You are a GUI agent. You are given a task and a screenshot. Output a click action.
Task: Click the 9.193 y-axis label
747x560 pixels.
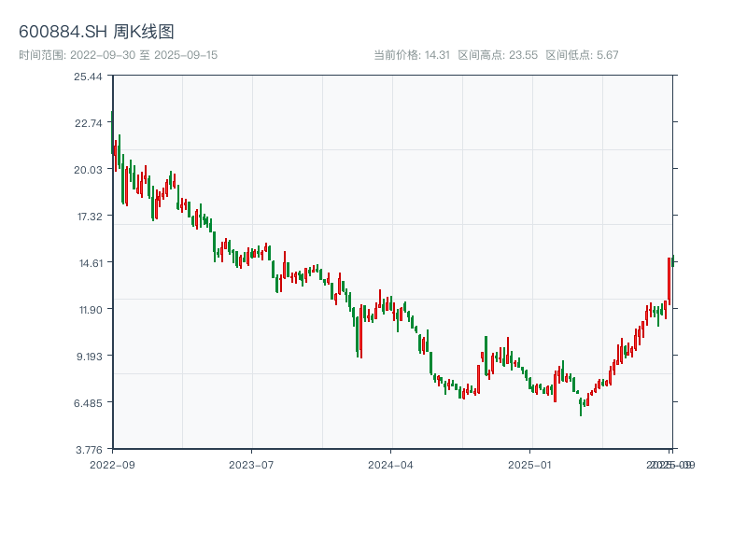point(89,356)
